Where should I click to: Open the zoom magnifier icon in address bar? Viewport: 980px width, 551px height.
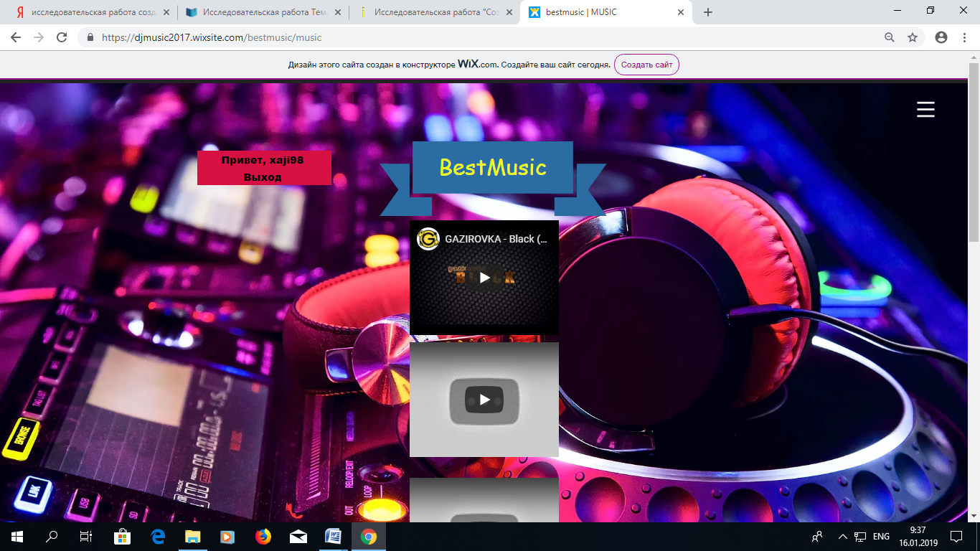pos(889,37)
